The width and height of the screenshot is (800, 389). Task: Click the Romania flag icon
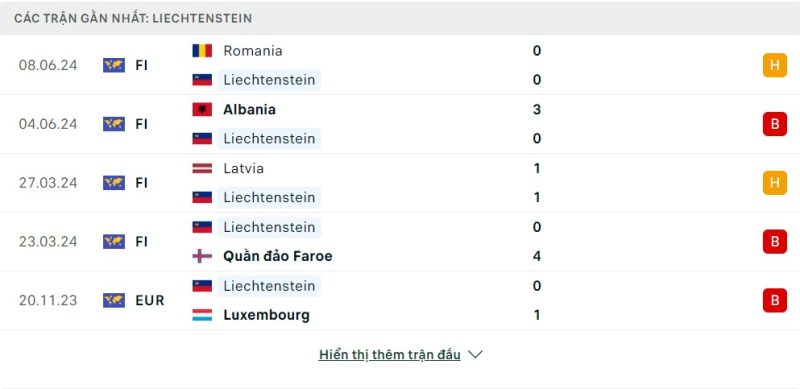click(202, 51)
